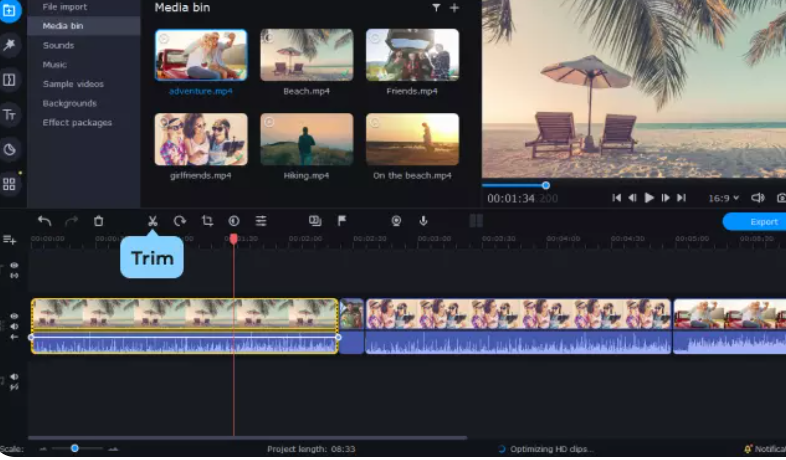This screenshot has width=786, height=460.
Task: Click the microphone record voiceover icon
Action: (x=423, y=221)
